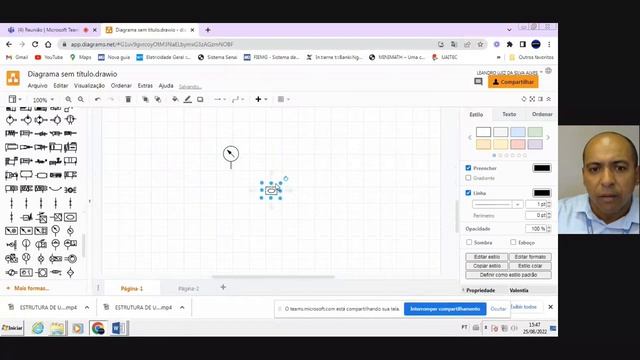Image resolution: width=640 pixels, height=360 pixels.
Task: Open the insert plus dropdown
Action: tap(261, 99)
